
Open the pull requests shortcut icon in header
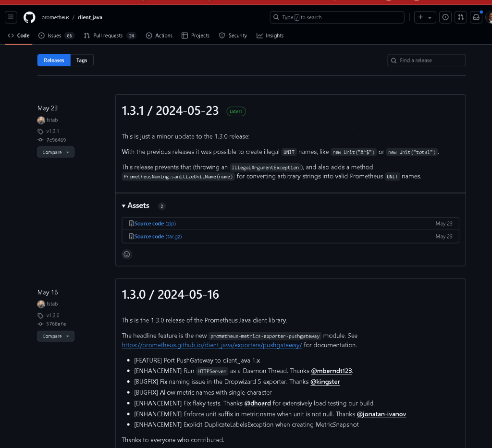coord(461,17)
